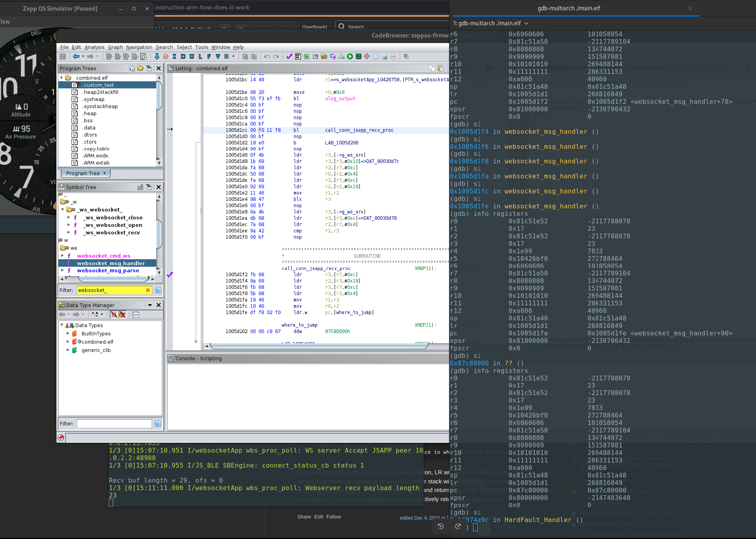Click the Data Type Manager filter field
Screen dimensions: 756x539
click(114, 423)
